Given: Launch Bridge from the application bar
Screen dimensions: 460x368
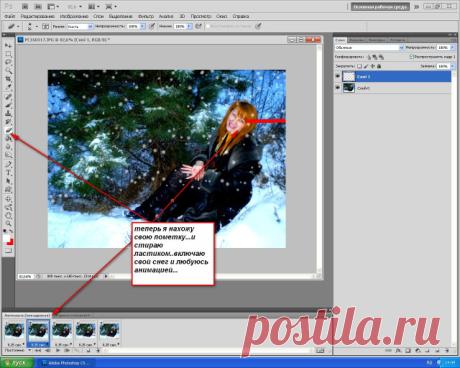Looking at the screenshot, I should (25, 6).
